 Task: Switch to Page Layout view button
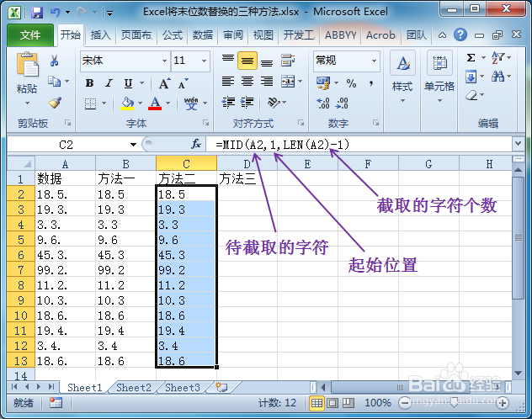coord(332,403)
